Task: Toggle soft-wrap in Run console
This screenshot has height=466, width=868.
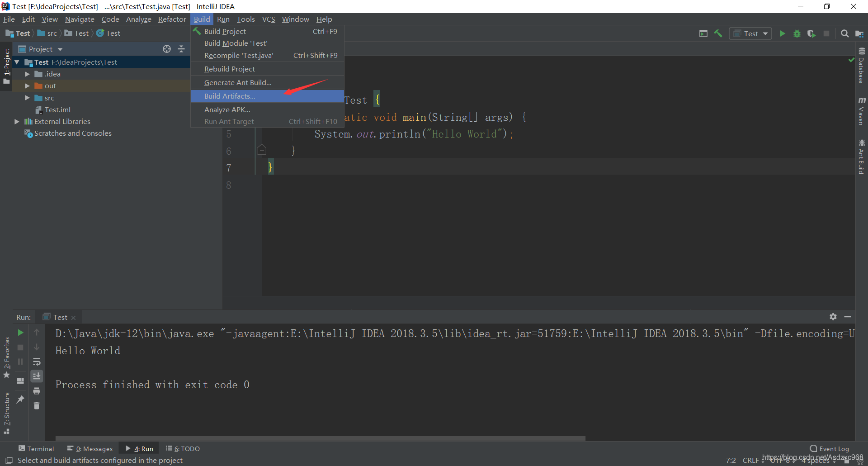Action: (x=37, y=361)
